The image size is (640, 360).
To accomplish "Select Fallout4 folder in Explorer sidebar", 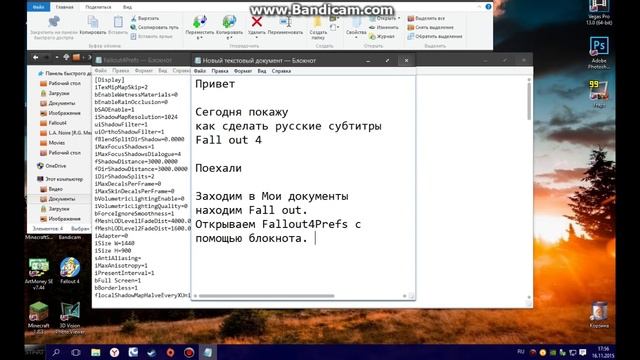I will (53, 123).
